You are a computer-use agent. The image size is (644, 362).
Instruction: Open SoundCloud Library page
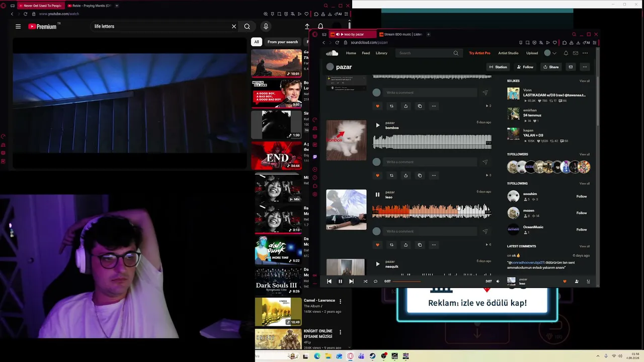pos(381,53)
